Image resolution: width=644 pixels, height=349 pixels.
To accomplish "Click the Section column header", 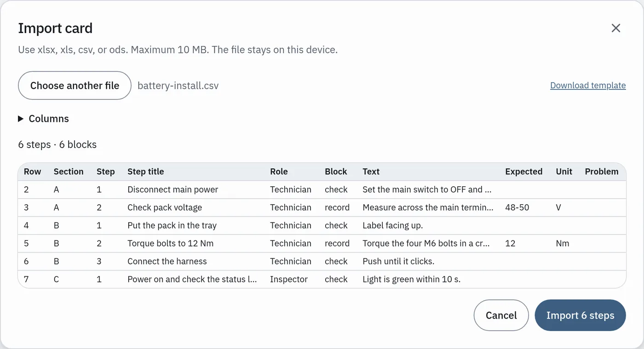I will coord(69,172).
